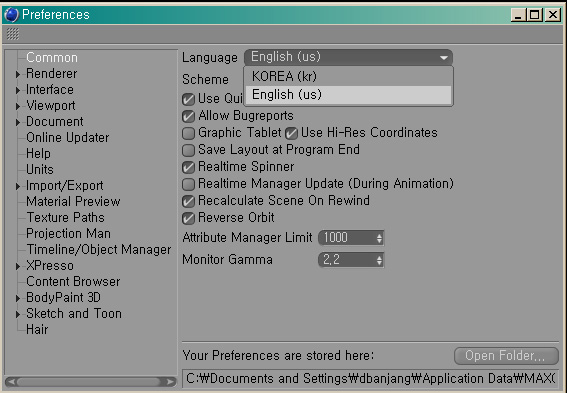Maximize the Preferences window

point(535,15)
